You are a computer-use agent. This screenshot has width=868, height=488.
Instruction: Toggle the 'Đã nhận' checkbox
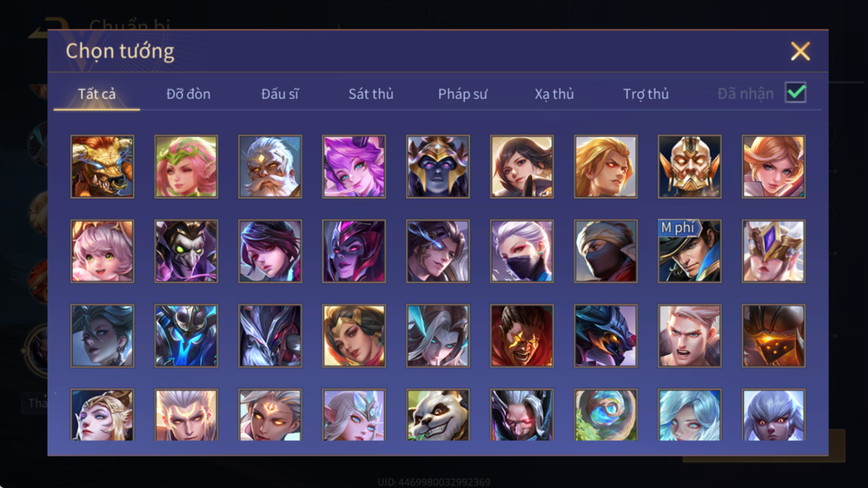pos(795,93)
